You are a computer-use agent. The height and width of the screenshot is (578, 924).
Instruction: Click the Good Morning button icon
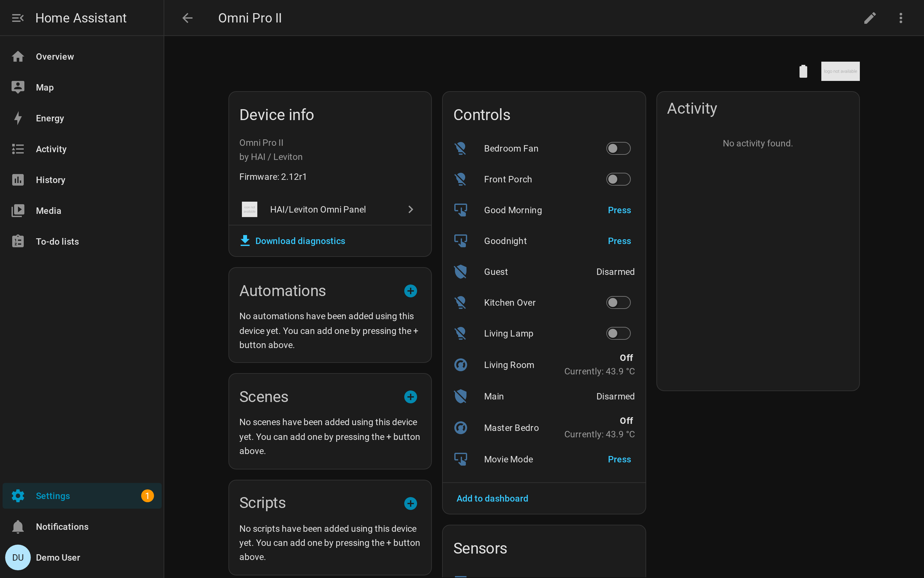pos(460,210)
